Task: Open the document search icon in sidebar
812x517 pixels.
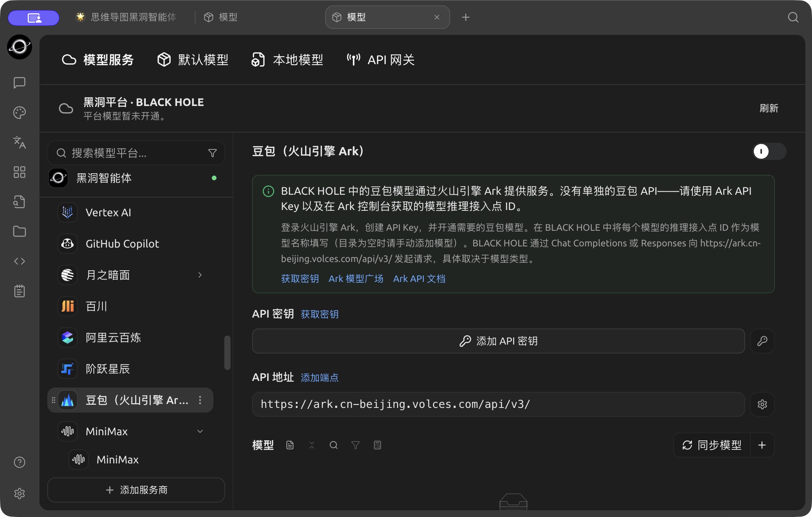Action: tap(20, 202)
